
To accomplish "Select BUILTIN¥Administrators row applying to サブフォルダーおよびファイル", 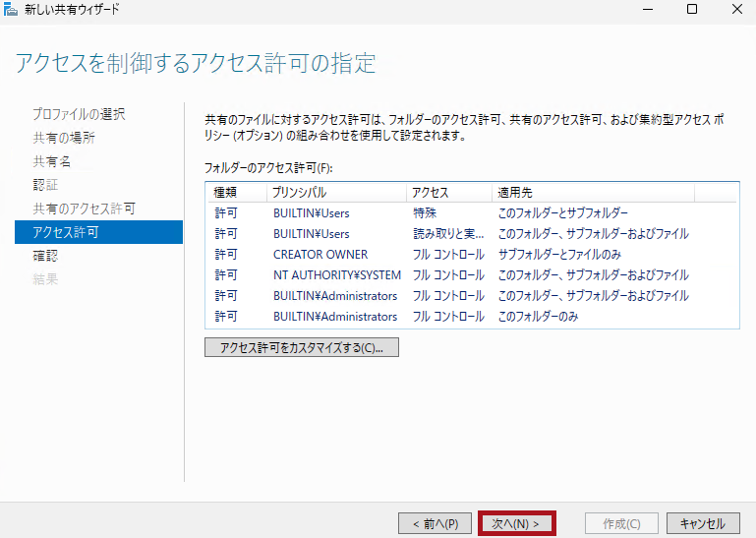I will pos(473,296).
